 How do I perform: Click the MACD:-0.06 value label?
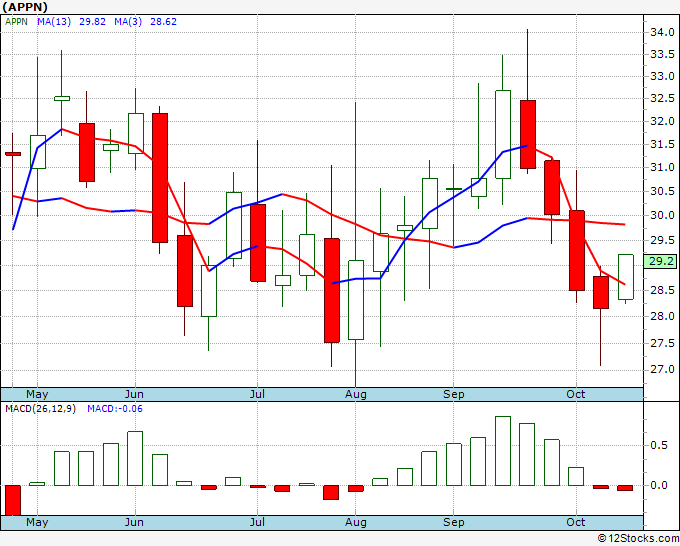[x=115, y=409]
